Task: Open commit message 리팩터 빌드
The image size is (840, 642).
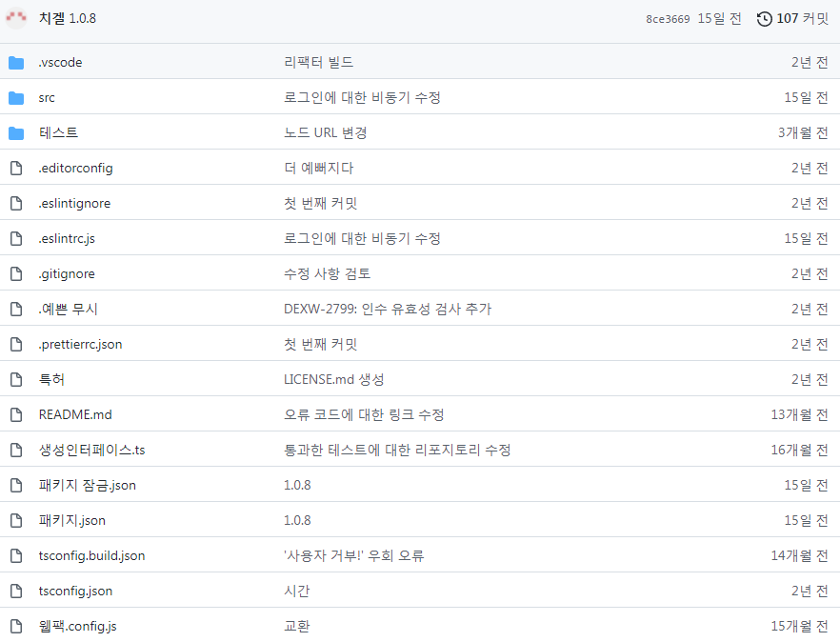Action: (x=319, y=63)
